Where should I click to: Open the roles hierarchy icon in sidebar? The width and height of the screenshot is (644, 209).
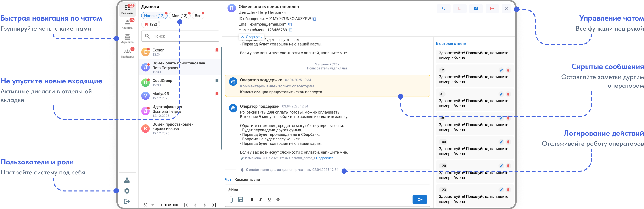127,180
